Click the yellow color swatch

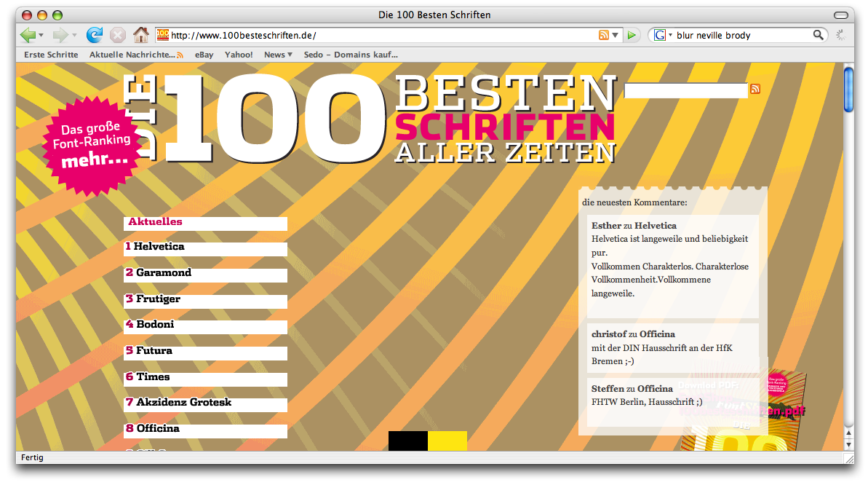pos(447,441)
